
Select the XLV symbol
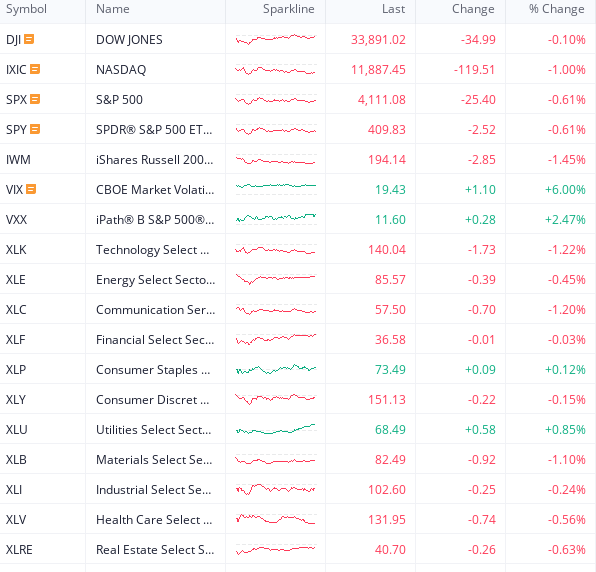click(16, 520)
